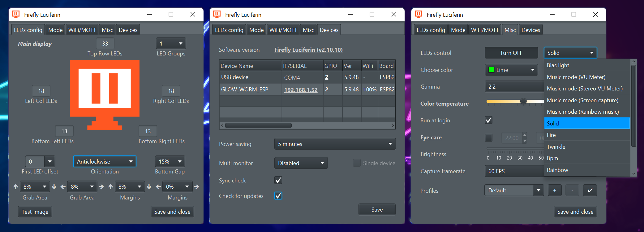
Task: Switch to WiFi/MQTT tab in left window
Action: [x=82, y=30]
